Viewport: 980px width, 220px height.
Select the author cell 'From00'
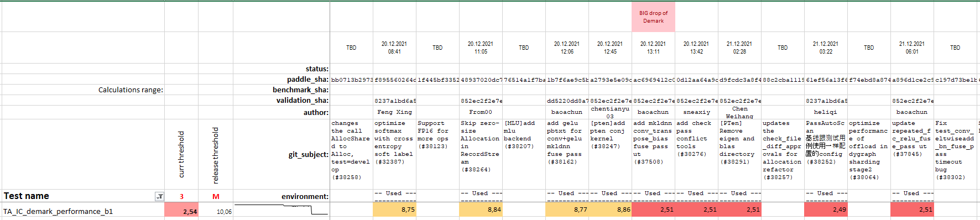coord(481,112)
